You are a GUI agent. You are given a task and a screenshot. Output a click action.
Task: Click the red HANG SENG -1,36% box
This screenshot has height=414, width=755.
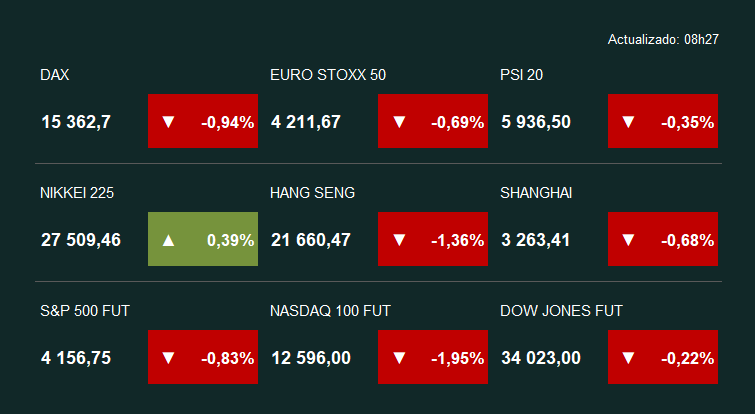433,240
